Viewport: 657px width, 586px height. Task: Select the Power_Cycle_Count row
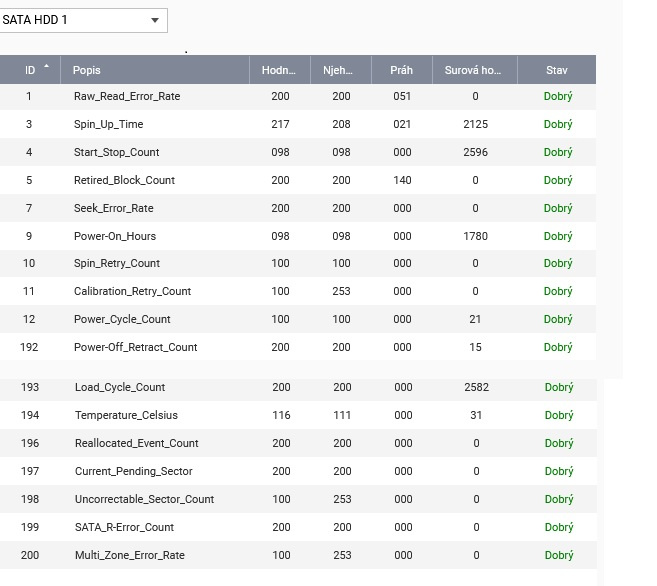point(122,320)
